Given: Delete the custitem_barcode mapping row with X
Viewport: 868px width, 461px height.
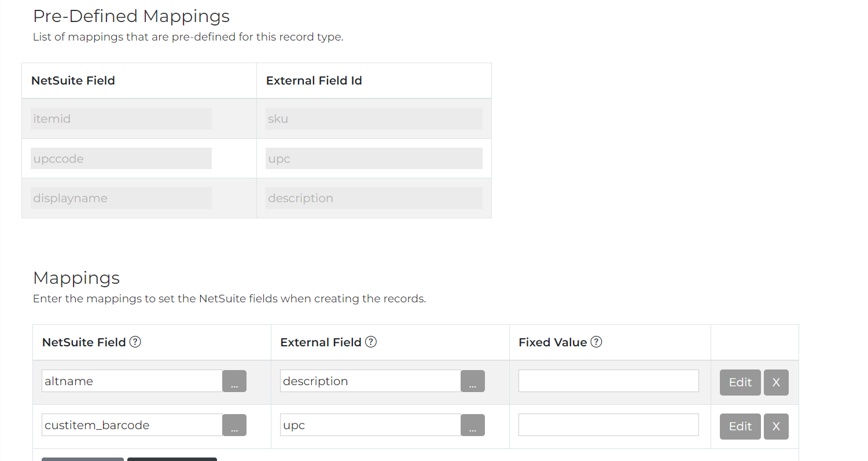Looking at the screenshot, I should pyautogui.click(x=776, y=426).
